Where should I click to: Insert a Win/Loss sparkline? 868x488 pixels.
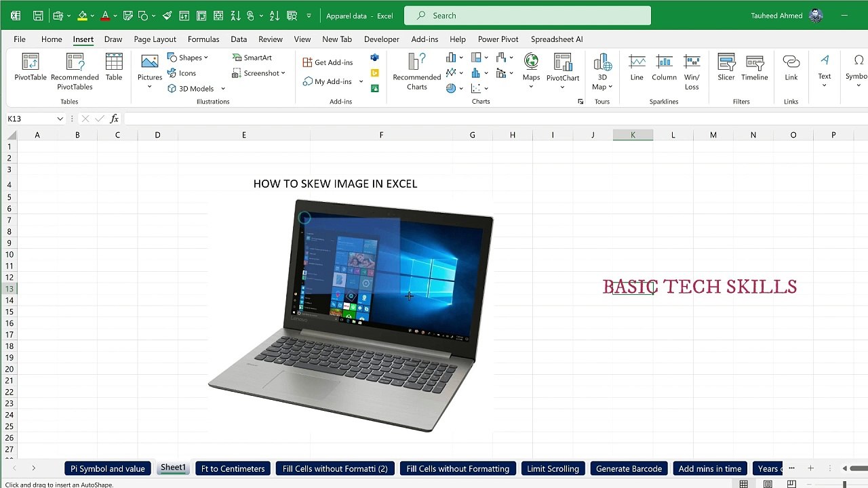(692, 71)
